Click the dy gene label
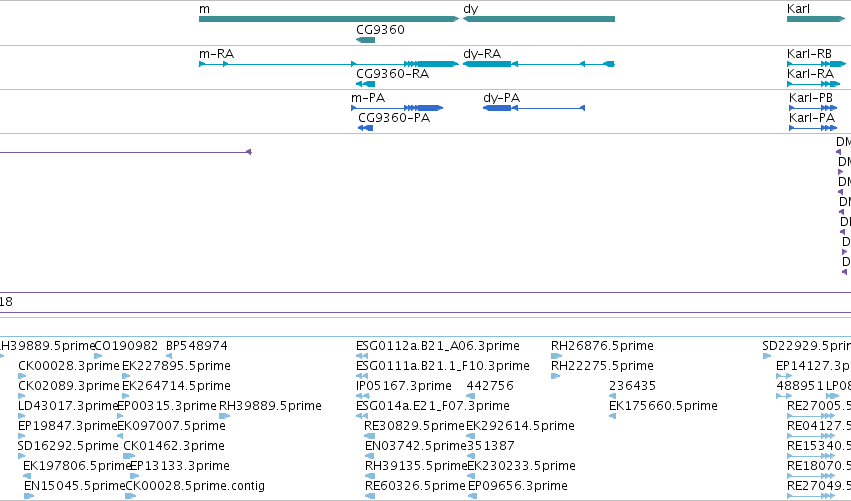The width and height of the screenshot is (851, 501). [471, 9]
